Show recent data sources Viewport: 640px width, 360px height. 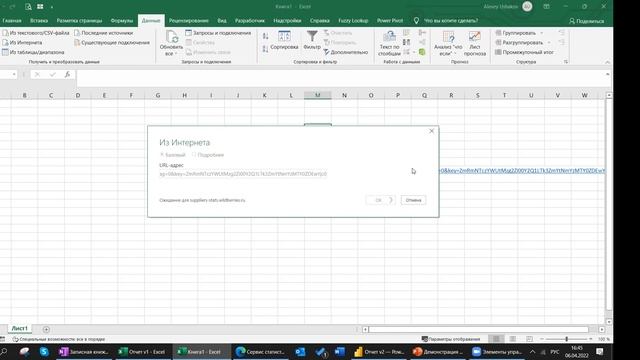tap(104, 33)
